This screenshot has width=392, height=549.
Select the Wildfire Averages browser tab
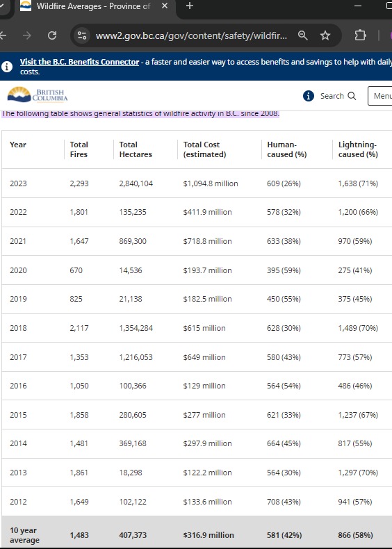coord(95,6)
